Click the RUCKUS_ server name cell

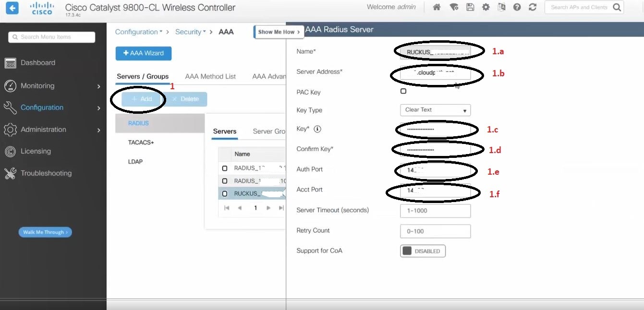pyautogui.click(x=258, y=194)
